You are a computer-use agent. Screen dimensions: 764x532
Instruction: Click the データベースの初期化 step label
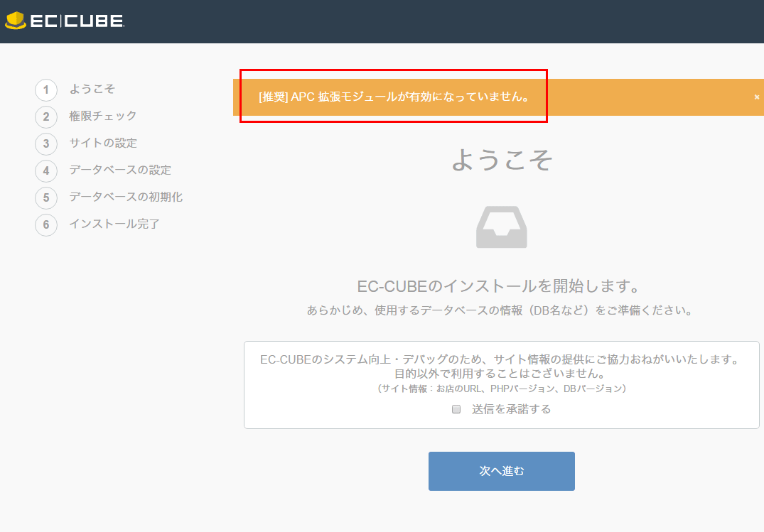126,197
